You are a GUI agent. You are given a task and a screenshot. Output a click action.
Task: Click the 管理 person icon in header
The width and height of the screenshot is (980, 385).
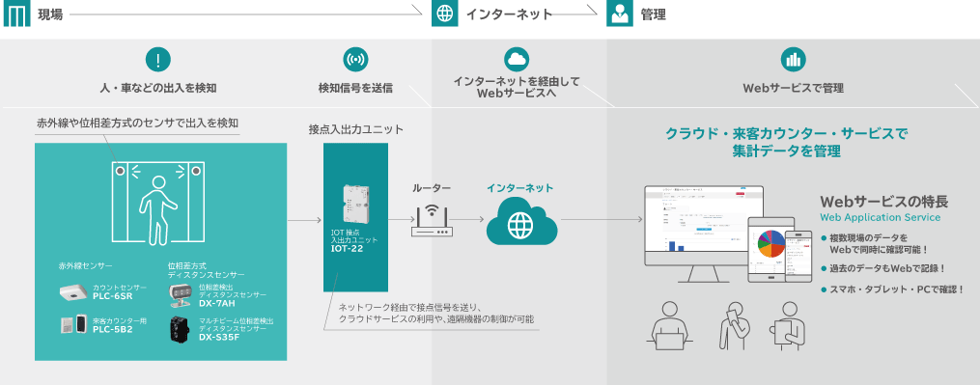pos(619,14)
